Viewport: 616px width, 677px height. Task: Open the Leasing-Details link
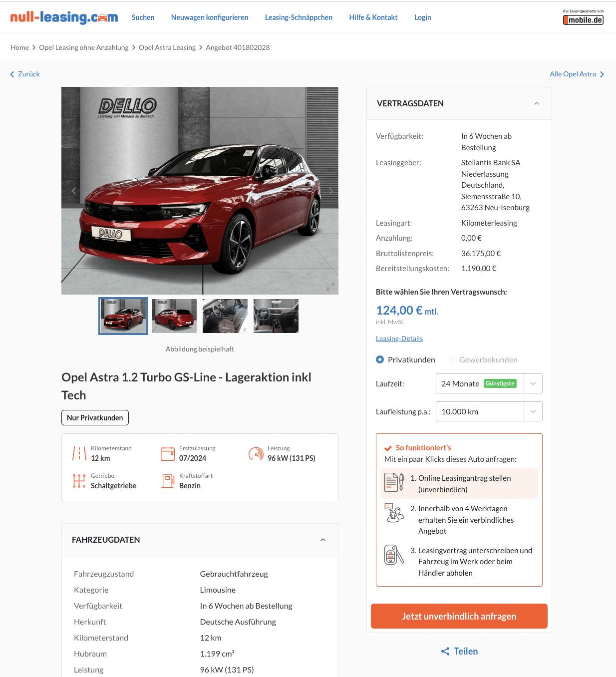(399, 338)
